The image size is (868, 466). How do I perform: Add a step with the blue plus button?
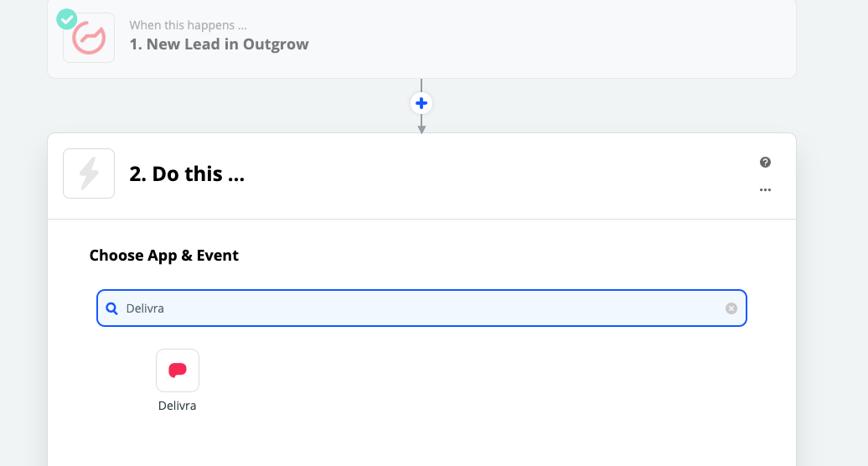[x=421, y=103]
